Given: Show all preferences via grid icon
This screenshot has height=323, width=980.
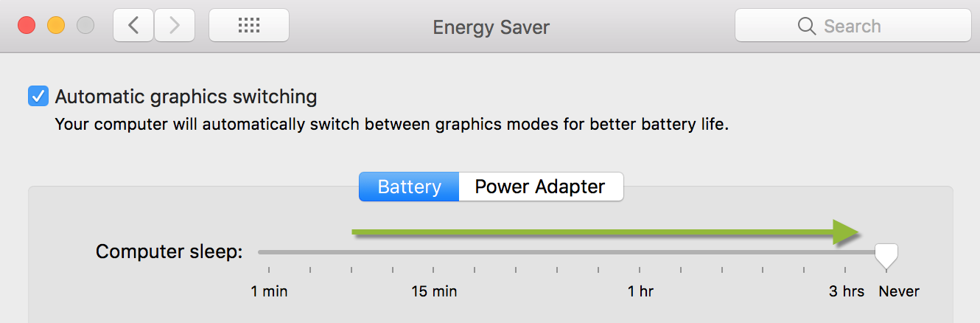Looking at the screenshot, I should (249, 27).
